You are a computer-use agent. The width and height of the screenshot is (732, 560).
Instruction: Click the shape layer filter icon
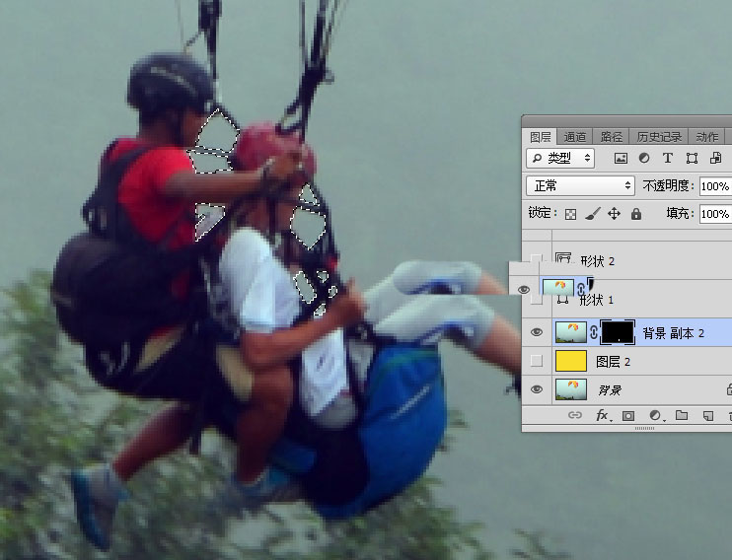[692, 158]
